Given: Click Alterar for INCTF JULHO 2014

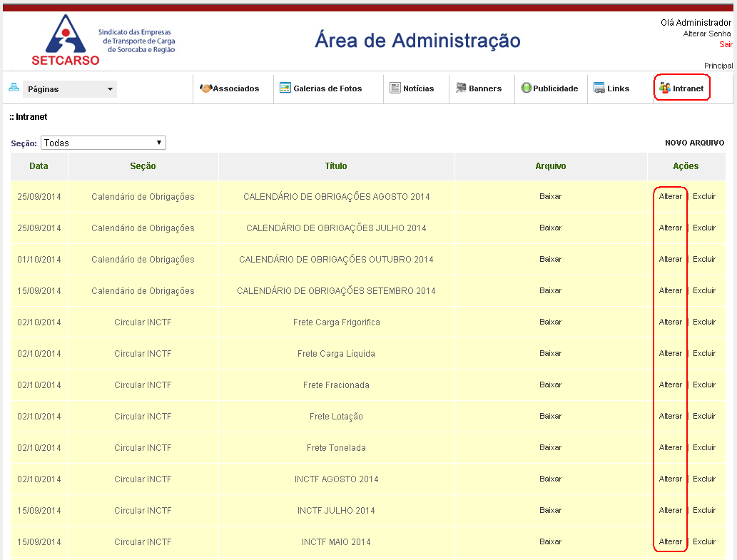Looking at the screenshot, I should click(x=670, y=510).
